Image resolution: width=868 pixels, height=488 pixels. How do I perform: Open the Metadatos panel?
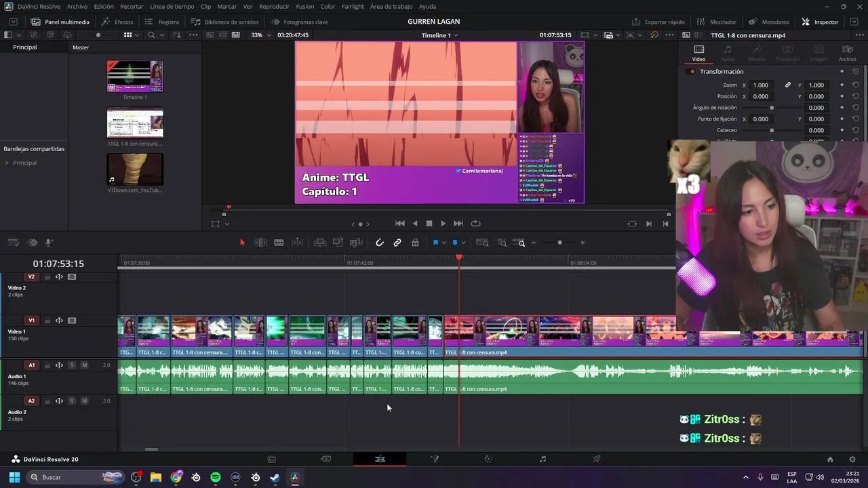[x=768, y=22]
